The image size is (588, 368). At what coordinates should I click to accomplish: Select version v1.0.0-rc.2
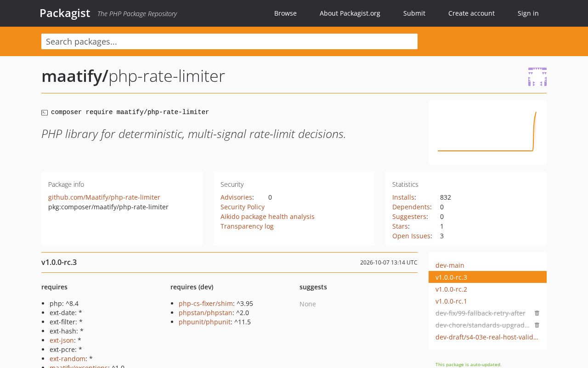coord(451,289)
